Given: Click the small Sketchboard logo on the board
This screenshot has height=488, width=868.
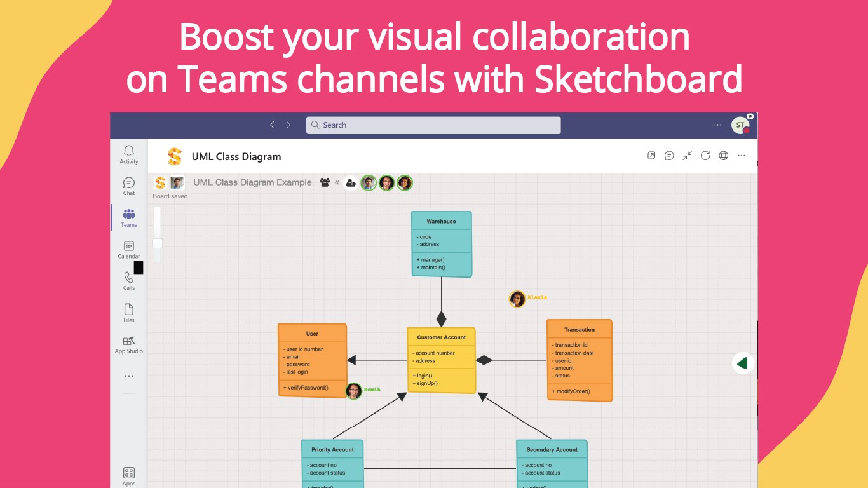Looking at the screenshot, I should [160, 183].
